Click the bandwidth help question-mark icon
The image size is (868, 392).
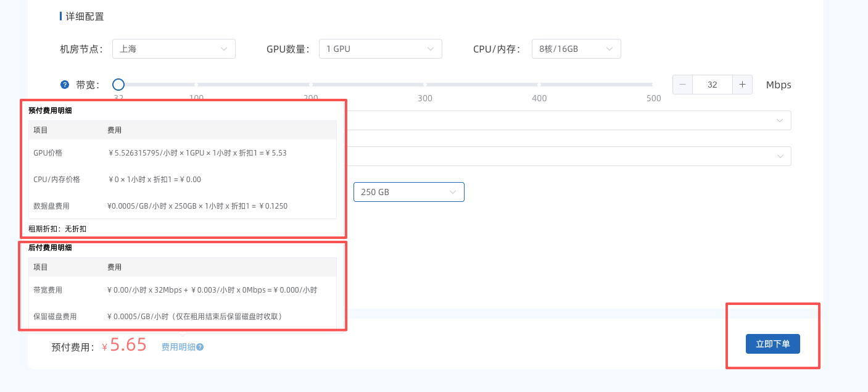pos(65,85)
